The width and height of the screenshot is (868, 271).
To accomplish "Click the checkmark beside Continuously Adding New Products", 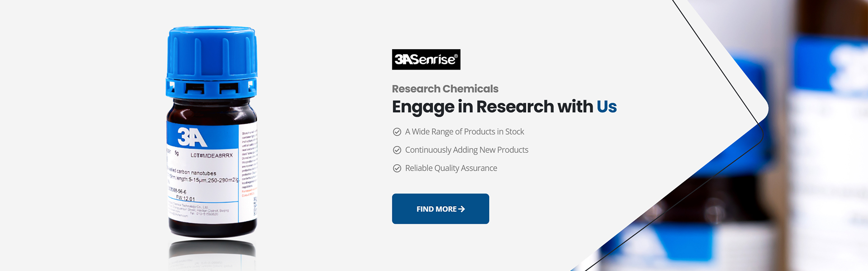I will point(397,150).
